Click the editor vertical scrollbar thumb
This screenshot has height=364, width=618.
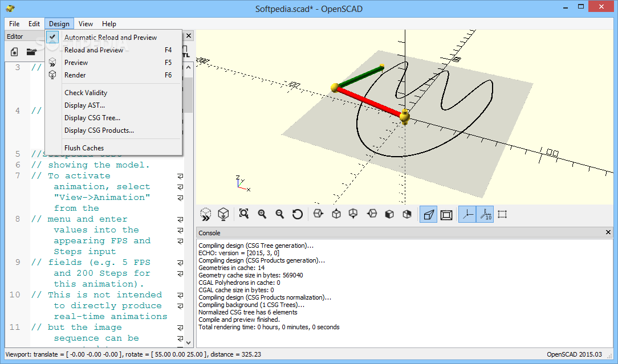coord(188,95)
